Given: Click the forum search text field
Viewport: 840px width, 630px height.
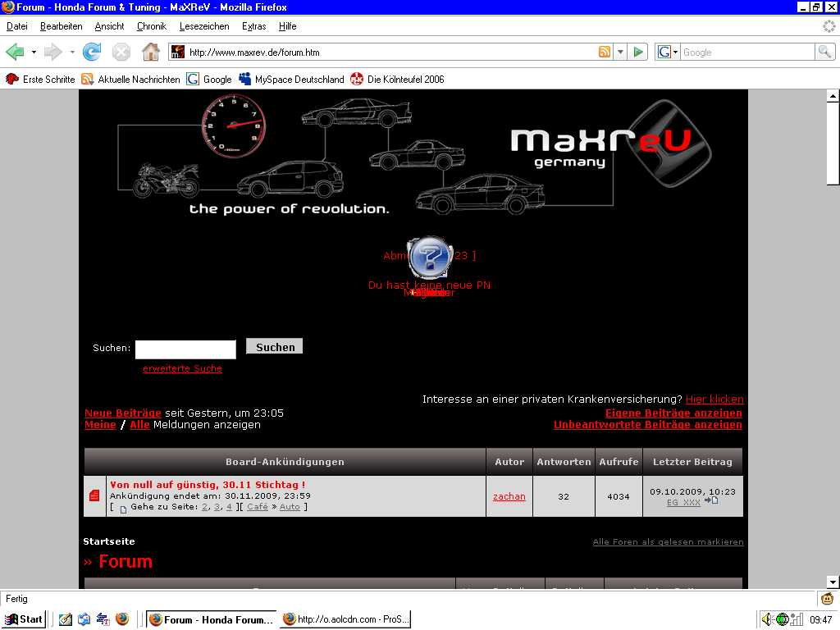Looking at the screenshot, I should 185,349.
